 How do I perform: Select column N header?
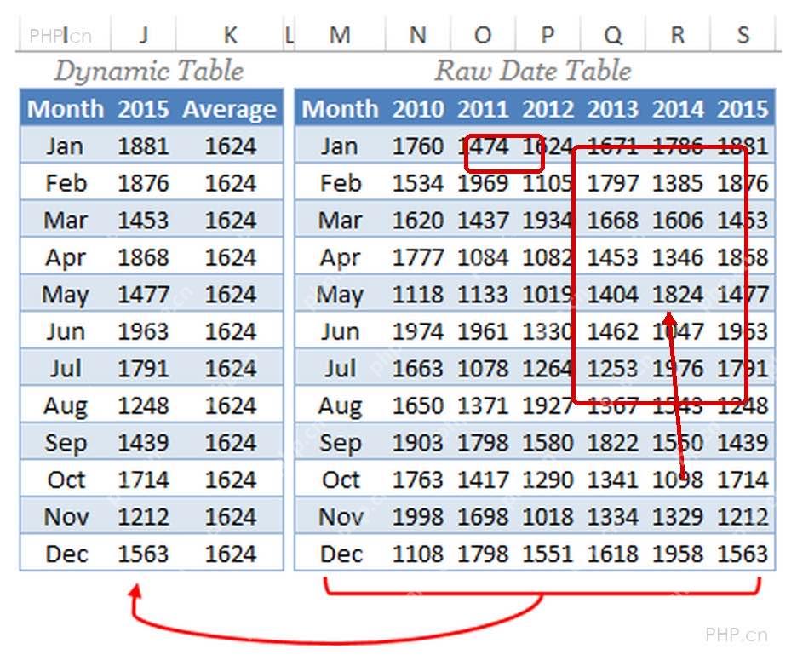[x=418, y=35]
